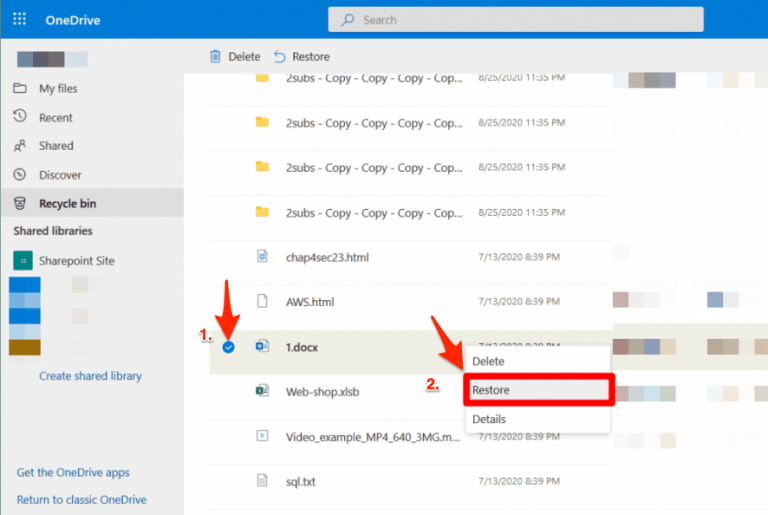
Task: Click the Word icon of 1.docx
Action: [x=262, y=346]
